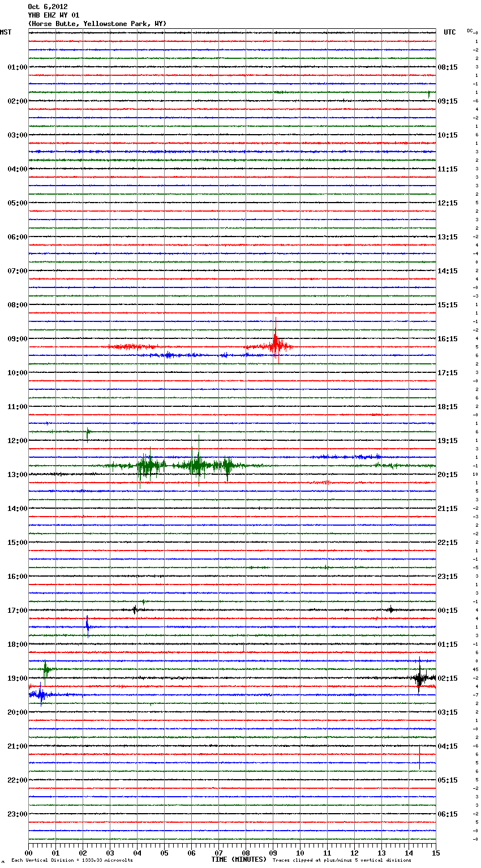Select the 11:00 MST time label

pos(18,407)
